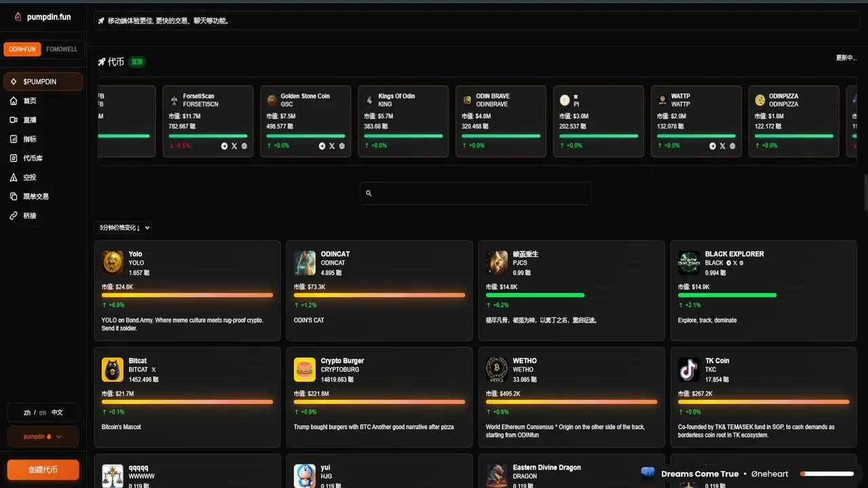868x488 pixels.
Task: Open the 5分钟价格变化 sort dropdown
Action: click(123, 228)
